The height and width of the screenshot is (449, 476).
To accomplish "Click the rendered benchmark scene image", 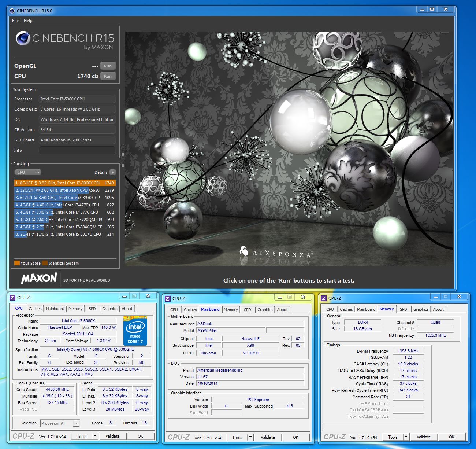I will tap(289, 148).
